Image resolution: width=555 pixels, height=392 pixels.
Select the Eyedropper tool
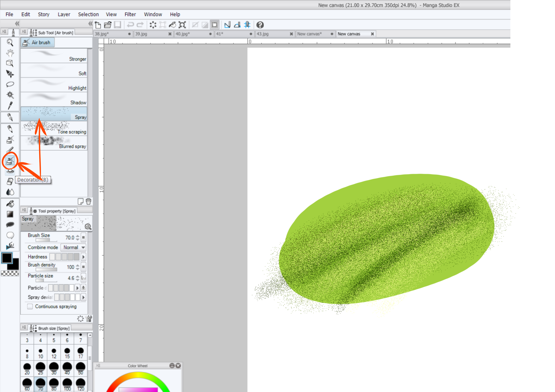pos(10,106)
